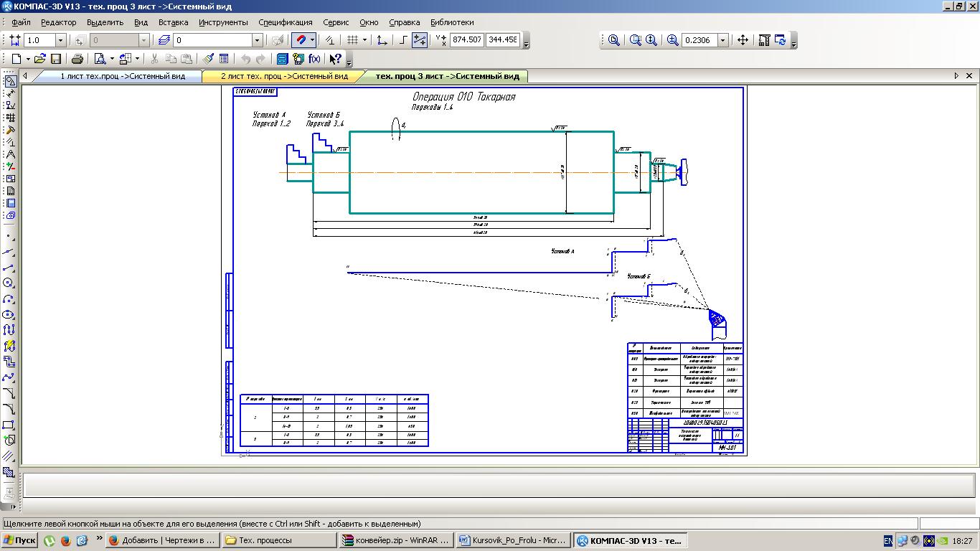The image size is (980, 551).
Task: Toggle the rounding mode button
Action: click(420, 40)
